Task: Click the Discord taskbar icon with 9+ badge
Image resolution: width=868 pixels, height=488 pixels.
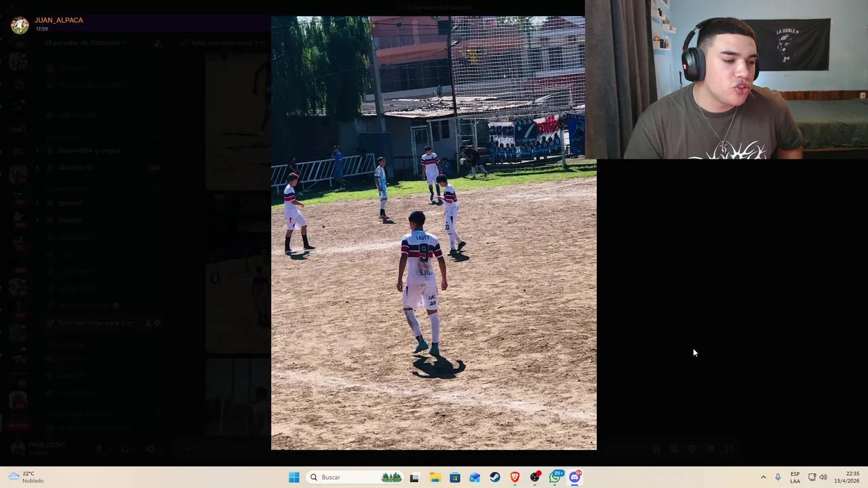Action: click(575, 477)
